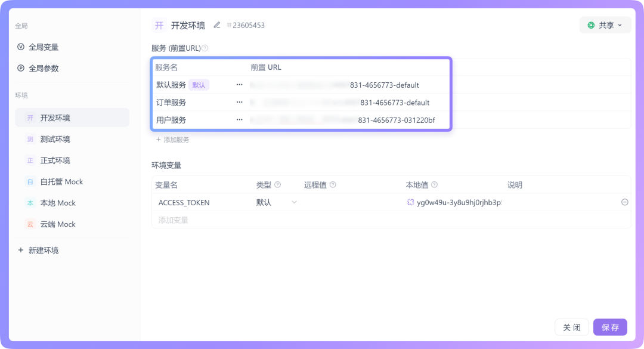Remove the ACCESS_TOKEN variable with the minus icon
The height and width of the screenshot is (349, 644).
(624, 202)
